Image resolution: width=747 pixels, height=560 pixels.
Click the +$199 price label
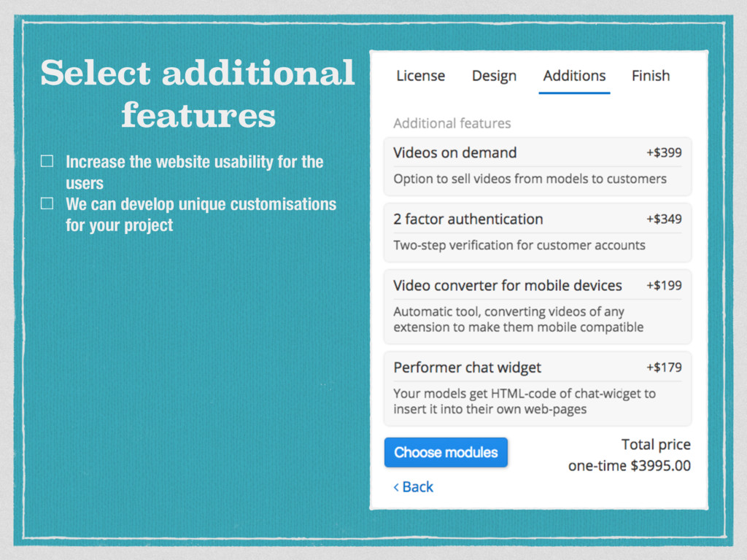(x=664, y=286)
